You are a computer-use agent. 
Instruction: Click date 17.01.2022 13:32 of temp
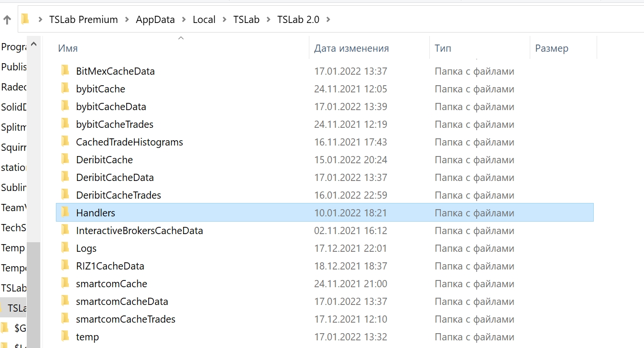tap(350, 337)
